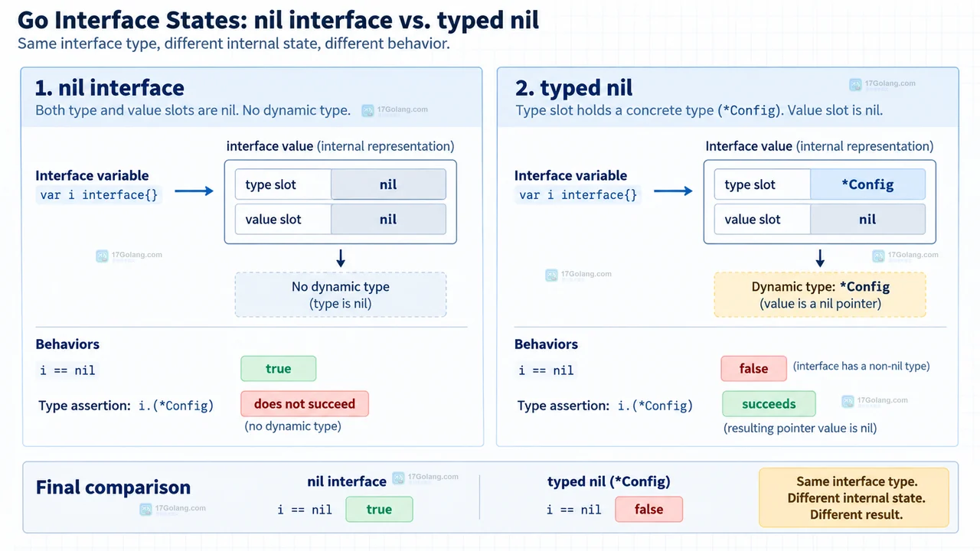Click the 1. nil interface section heading

110,88
